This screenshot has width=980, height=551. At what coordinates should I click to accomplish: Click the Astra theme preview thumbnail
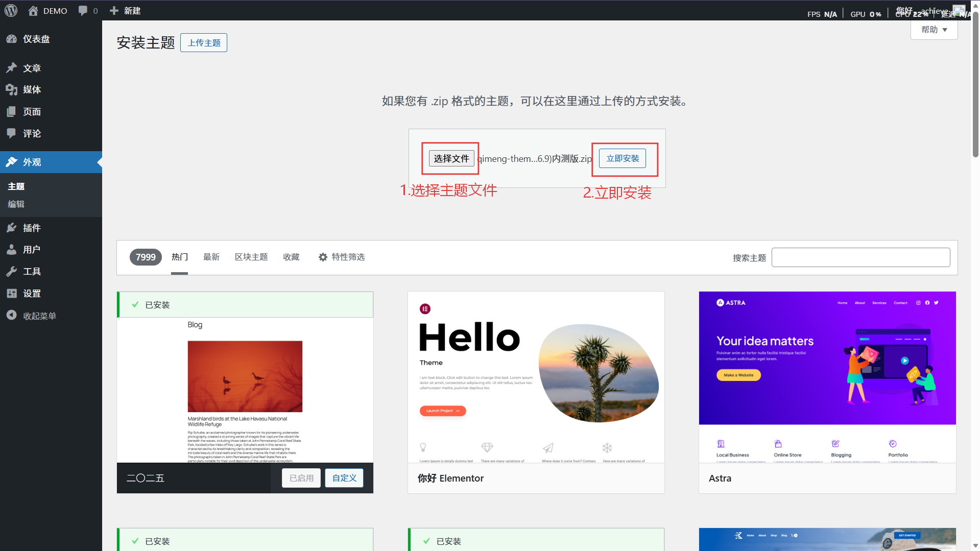pyautogui.click(x=826, y=357)
